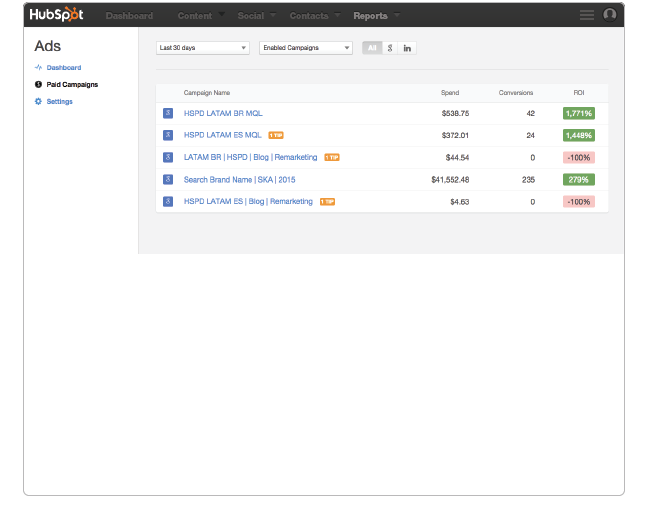Open the Search Brand Name | SKA | 2015 campaign
The width and height of the screenshot is (650, 525).
[x=239, y=180]
